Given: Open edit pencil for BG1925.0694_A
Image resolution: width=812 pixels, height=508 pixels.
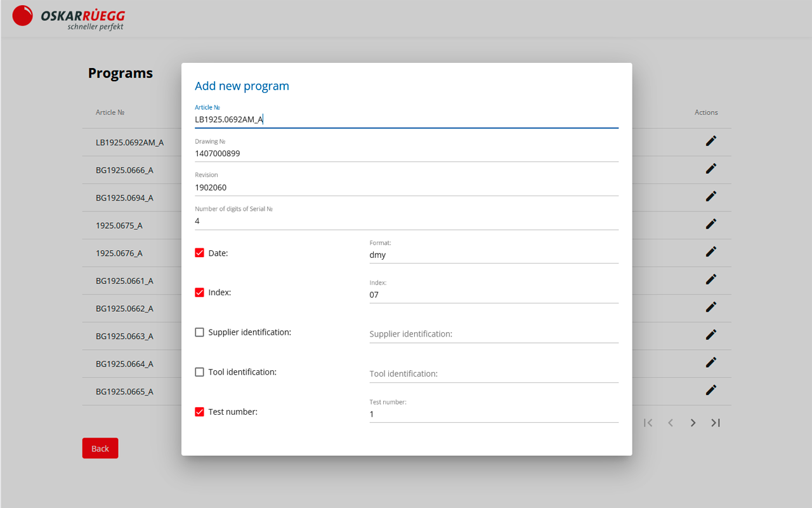Looking at the screenshot, I should 711,196.
